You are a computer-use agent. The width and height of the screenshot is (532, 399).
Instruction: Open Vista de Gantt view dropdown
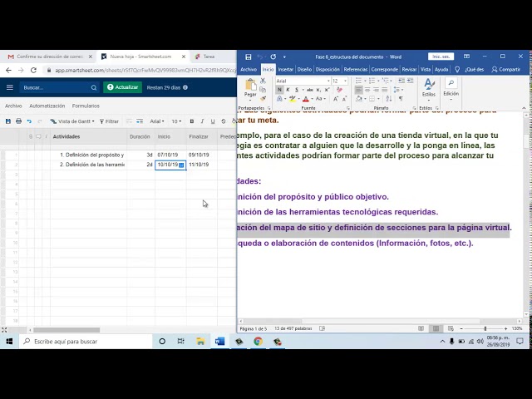click(x=72, y=121)
